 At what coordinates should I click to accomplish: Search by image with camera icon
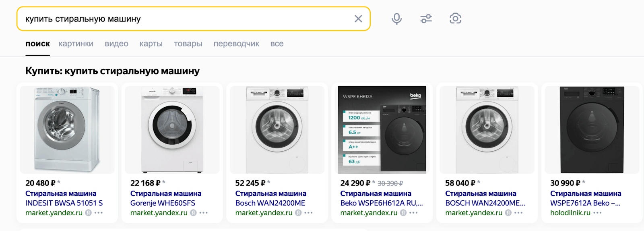point(455,19)
